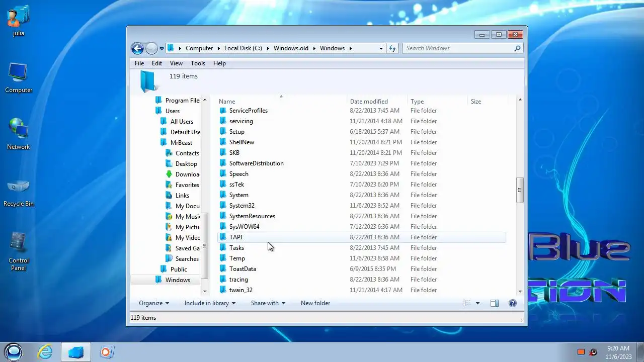The image size is (644, 362).
Task: Open the Help menu
Action: (219, 63)
